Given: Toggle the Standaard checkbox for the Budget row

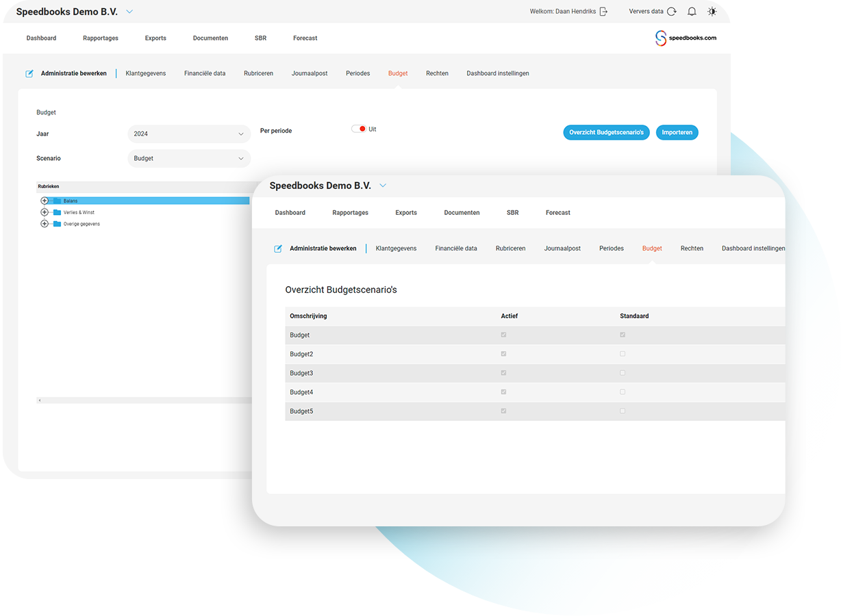Looking at the screenshot, I should pyautogui.click(x=623, y=335).
